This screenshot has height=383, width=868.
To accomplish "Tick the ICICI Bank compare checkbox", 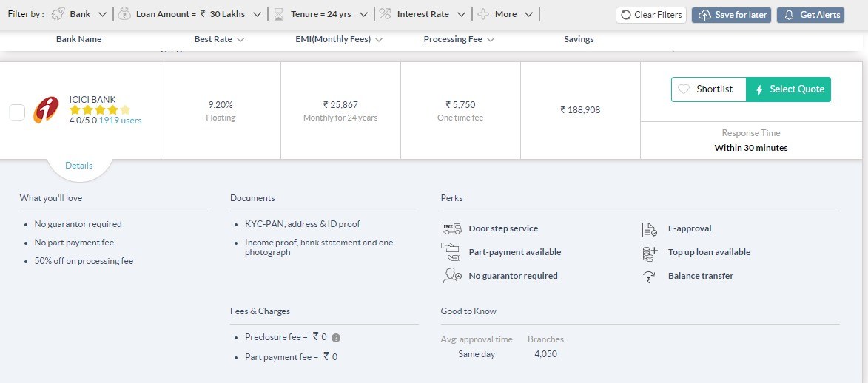I will [17, 112].
